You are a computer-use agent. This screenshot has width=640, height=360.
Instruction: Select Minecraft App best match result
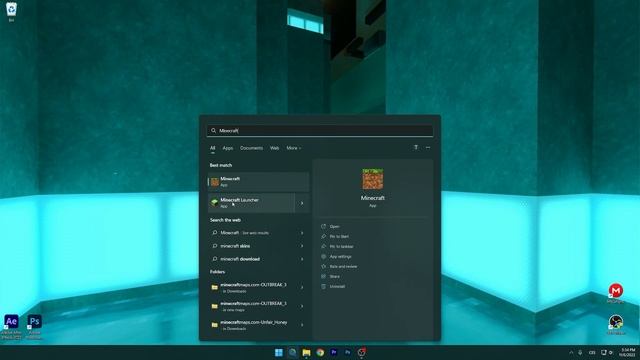(258, 182)
